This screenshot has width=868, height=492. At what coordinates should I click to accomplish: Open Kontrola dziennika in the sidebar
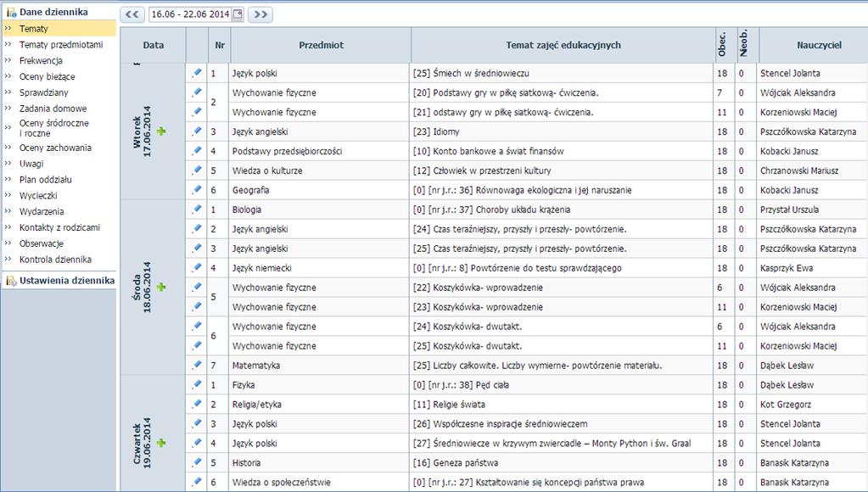point(55,260)
